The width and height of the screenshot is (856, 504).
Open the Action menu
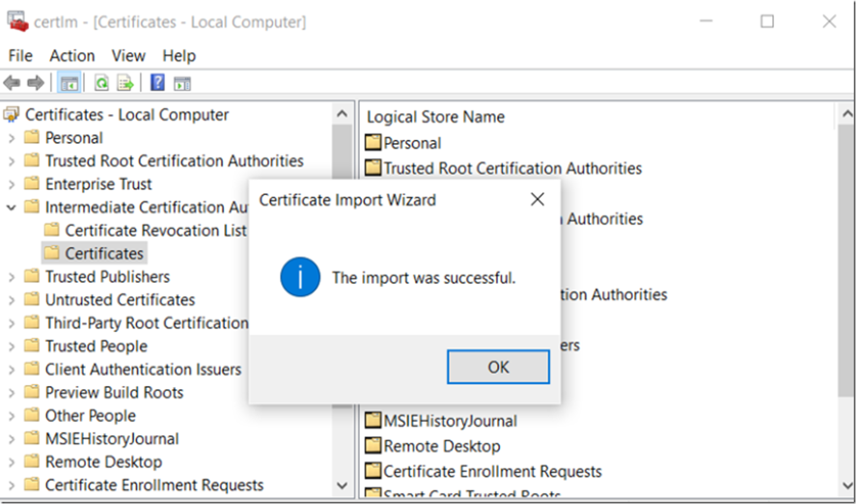point(72,56)
